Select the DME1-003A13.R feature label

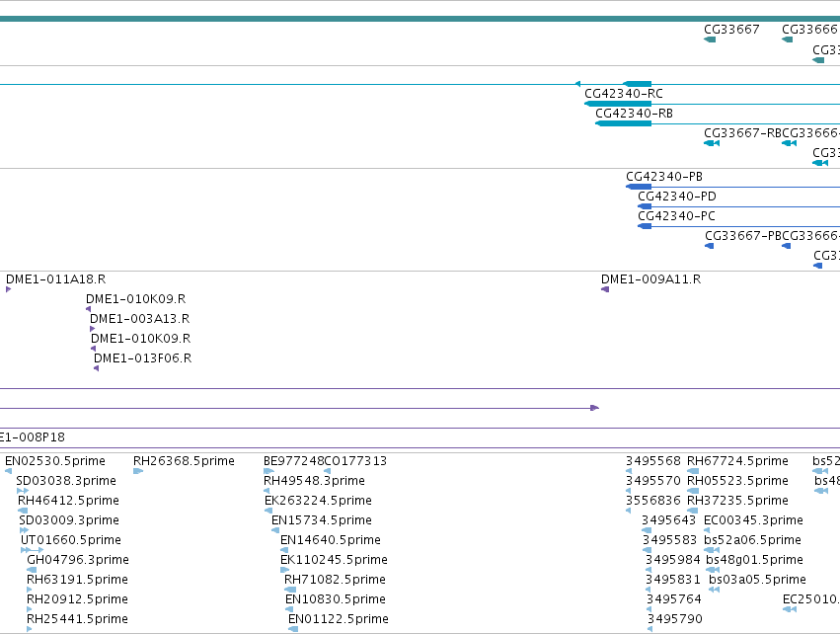coord(140,319)
